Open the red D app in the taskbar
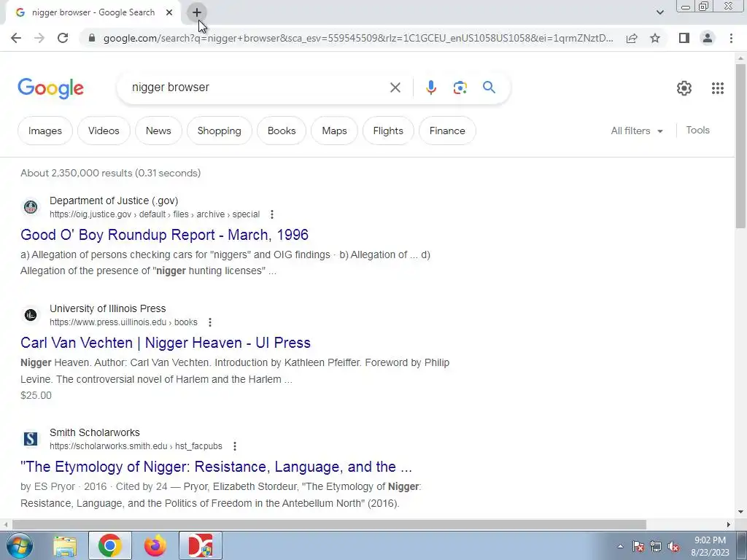 pos(201,545)
